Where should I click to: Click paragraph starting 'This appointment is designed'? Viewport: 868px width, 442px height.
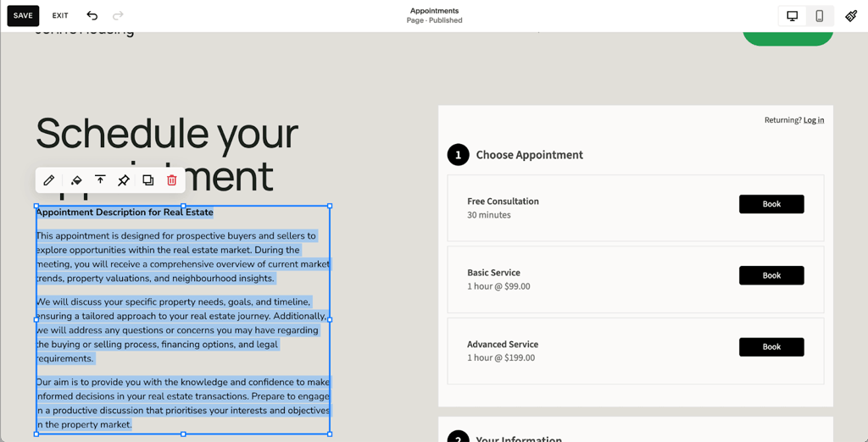(x=183, y=257)
